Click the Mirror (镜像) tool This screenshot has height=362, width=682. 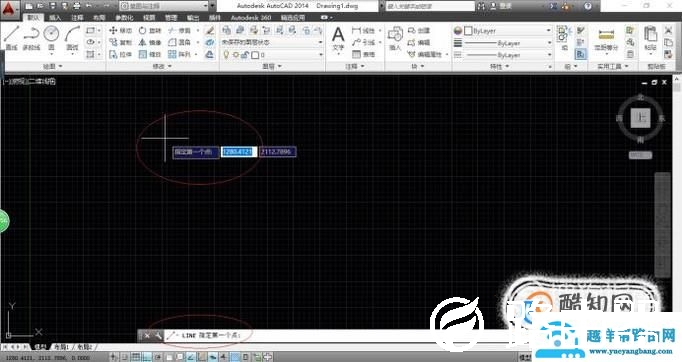pos(150,42)
